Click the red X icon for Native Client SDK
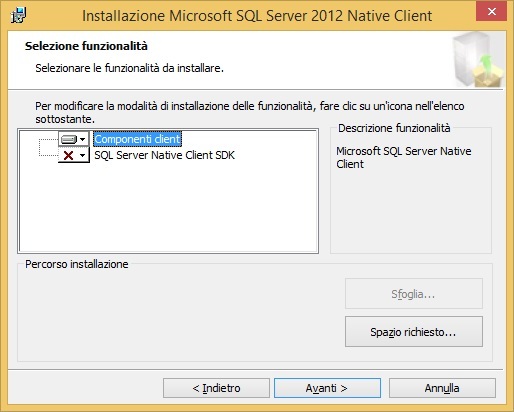Viewport: 514px width, 412px height. [68, 155]
